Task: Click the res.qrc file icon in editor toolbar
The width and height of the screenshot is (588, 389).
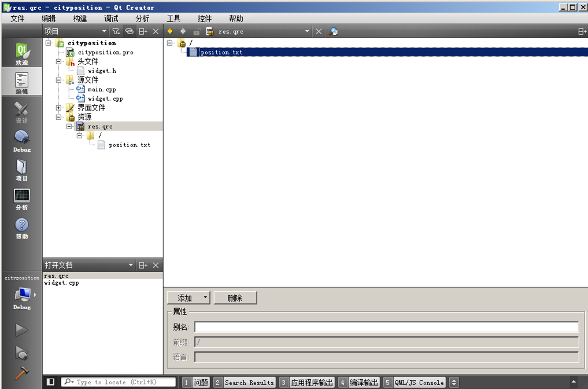Action: [210, 31]
